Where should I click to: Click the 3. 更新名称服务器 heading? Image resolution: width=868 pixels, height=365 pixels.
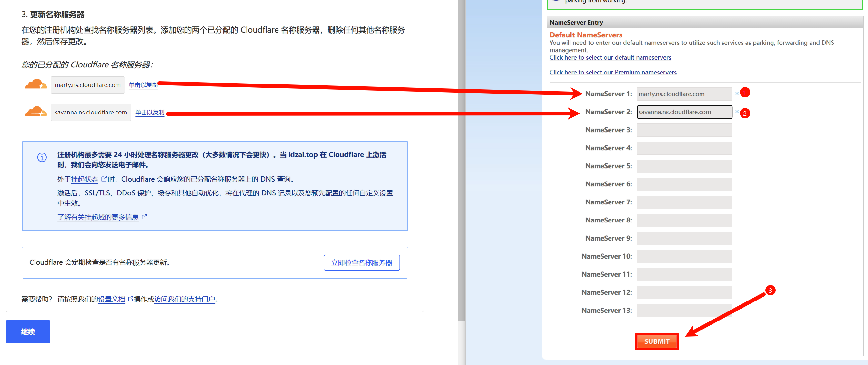pos(53,15)
